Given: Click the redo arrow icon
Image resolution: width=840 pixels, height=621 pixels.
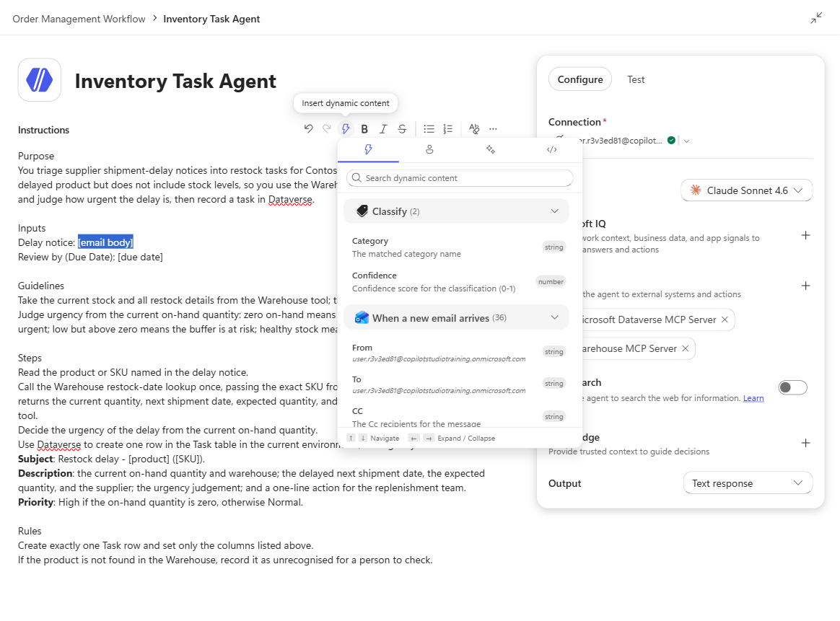Looking at the screenshot, I should point(327,128).
